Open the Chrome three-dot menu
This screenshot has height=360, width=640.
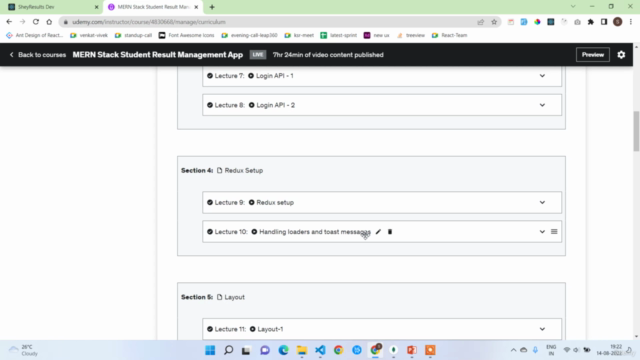pyautogui.click(x=631, y=22)
